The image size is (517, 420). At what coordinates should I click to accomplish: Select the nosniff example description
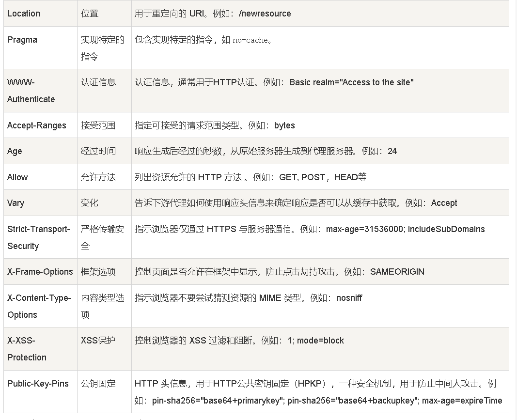coord(248,298)
